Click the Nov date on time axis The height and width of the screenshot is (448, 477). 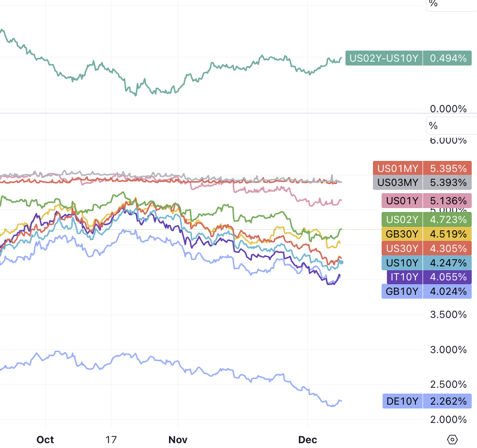178,440
